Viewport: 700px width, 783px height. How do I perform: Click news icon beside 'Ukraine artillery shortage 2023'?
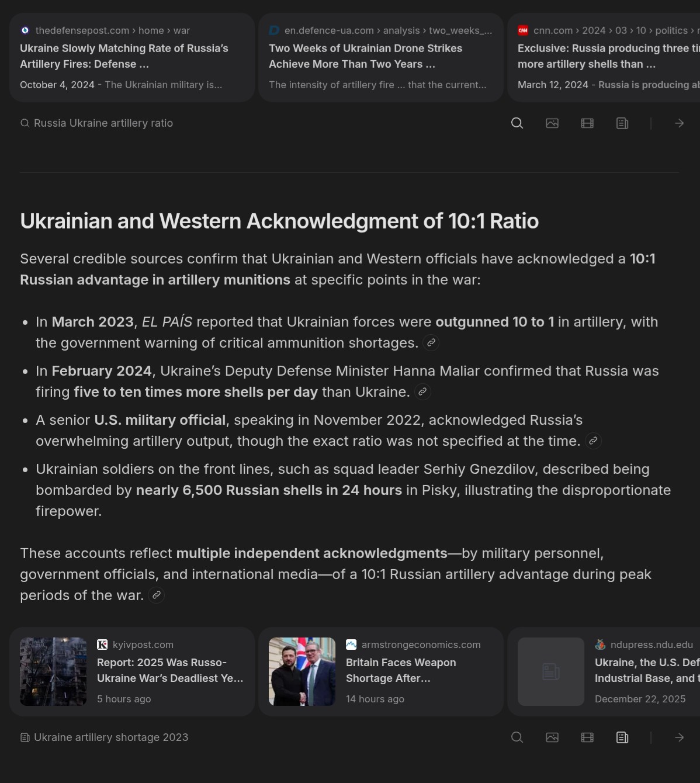tap(25, 737)
